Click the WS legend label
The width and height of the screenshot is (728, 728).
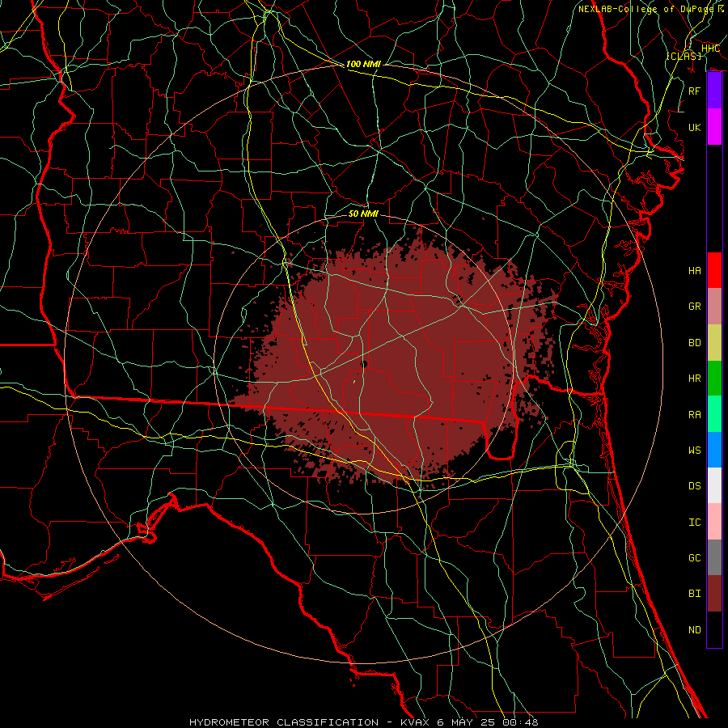[695, 450]
